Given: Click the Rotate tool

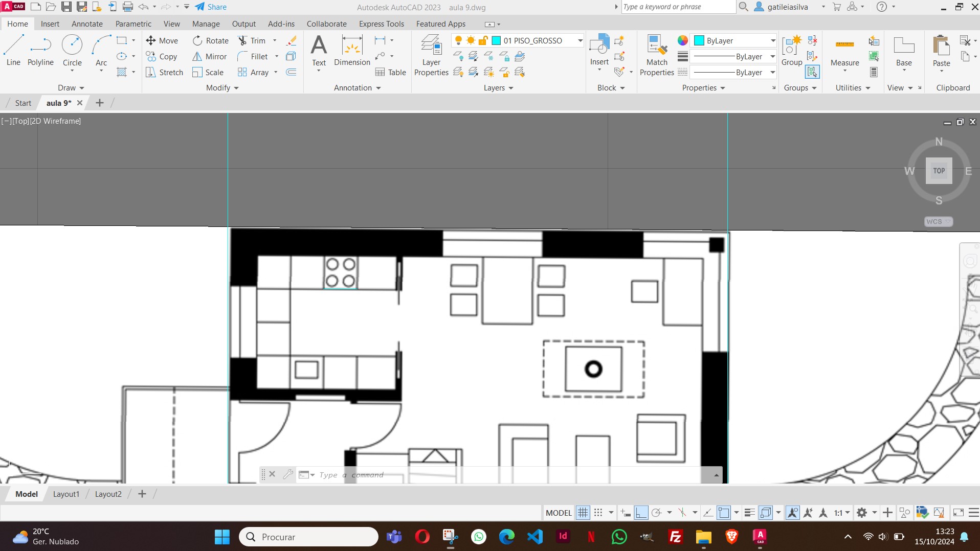Looking at the screenshot, I should pos(211,40).
